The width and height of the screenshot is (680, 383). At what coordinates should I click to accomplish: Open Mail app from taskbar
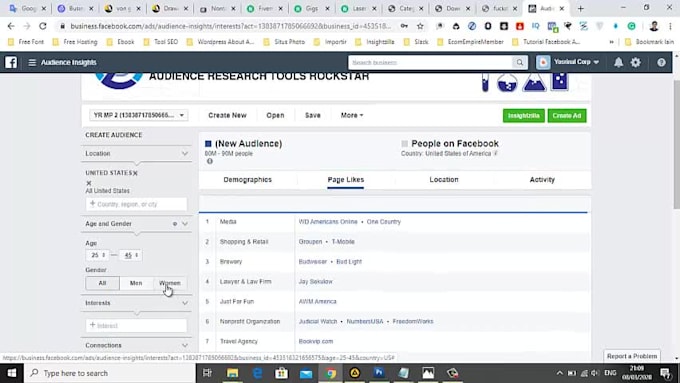pos(306,373)
